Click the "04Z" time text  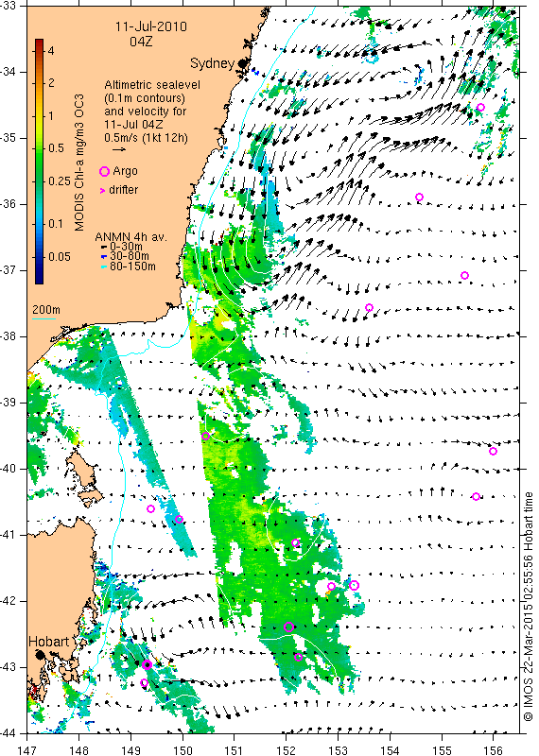(x=141, y=42)
